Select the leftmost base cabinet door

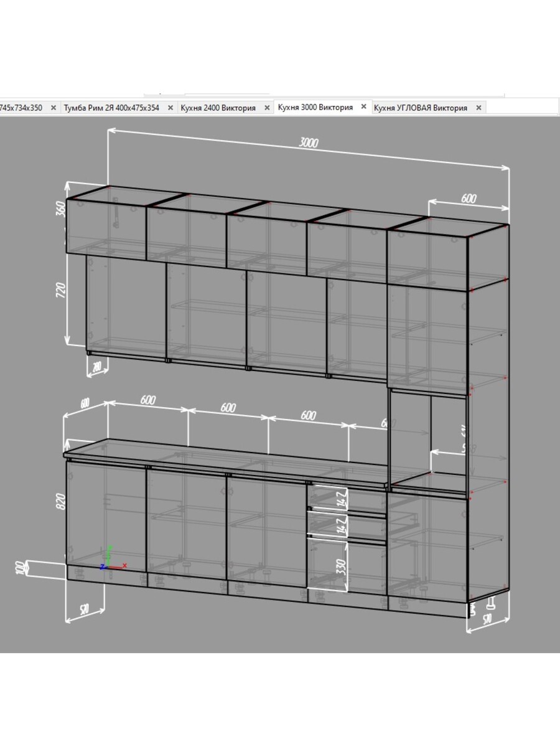(106, 514)
